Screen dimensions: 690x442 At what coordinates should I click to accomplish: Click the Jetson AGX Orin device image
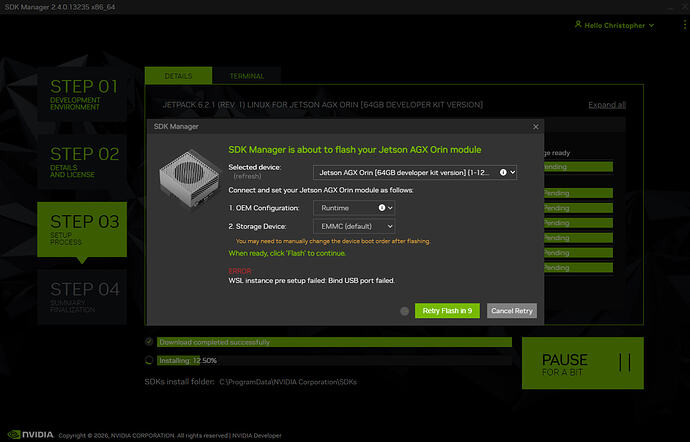pyautogui.click(x=190, y=180)
